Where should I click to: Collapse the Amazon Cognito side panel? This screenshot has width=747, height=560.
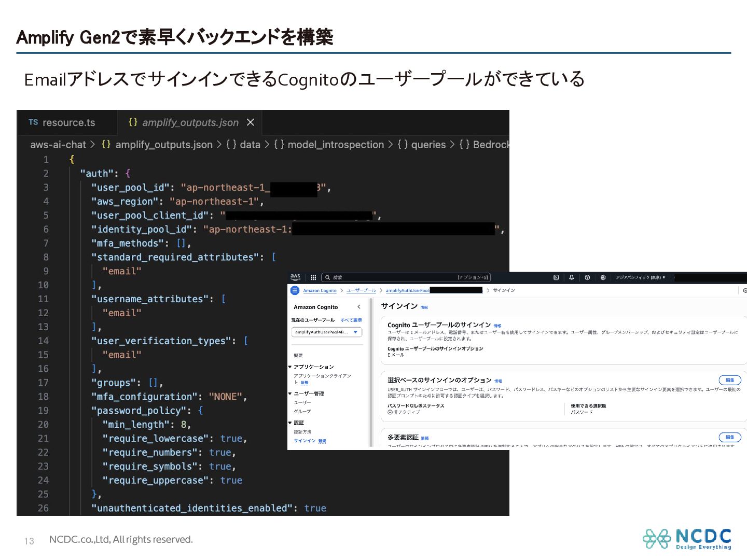[x=359, y=307]
